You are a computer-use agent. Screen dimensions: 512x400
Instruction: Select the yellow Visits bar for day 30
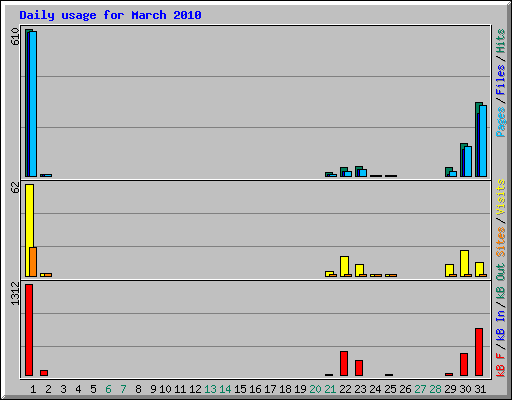point(464,264)
